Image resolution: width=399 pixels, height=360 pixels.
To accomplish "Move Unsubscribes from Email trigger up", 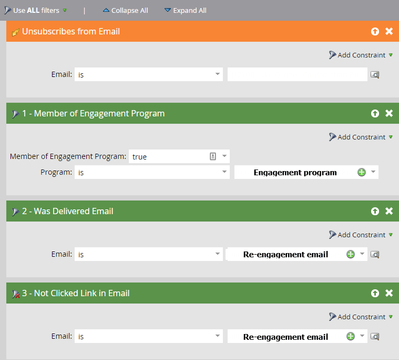I will 375,31.
